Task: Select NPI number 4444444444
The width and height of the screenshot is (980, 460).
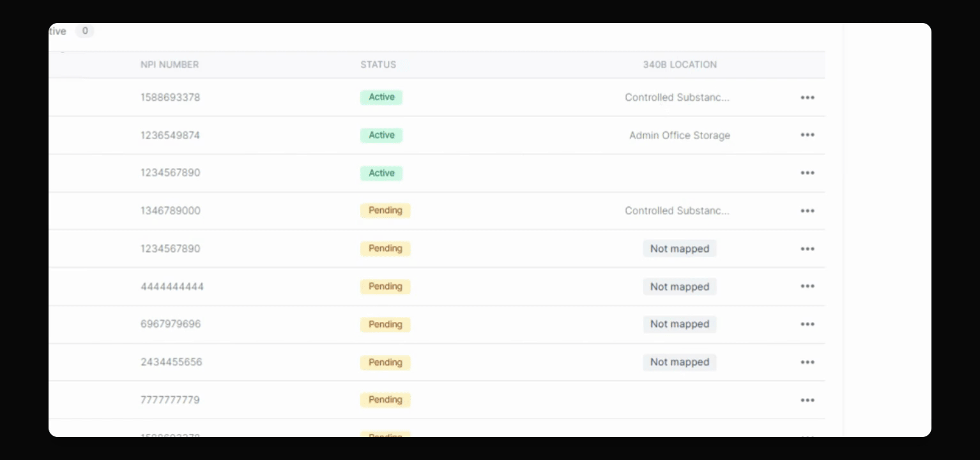Action: pyautogui.click(x=172, y=287)
